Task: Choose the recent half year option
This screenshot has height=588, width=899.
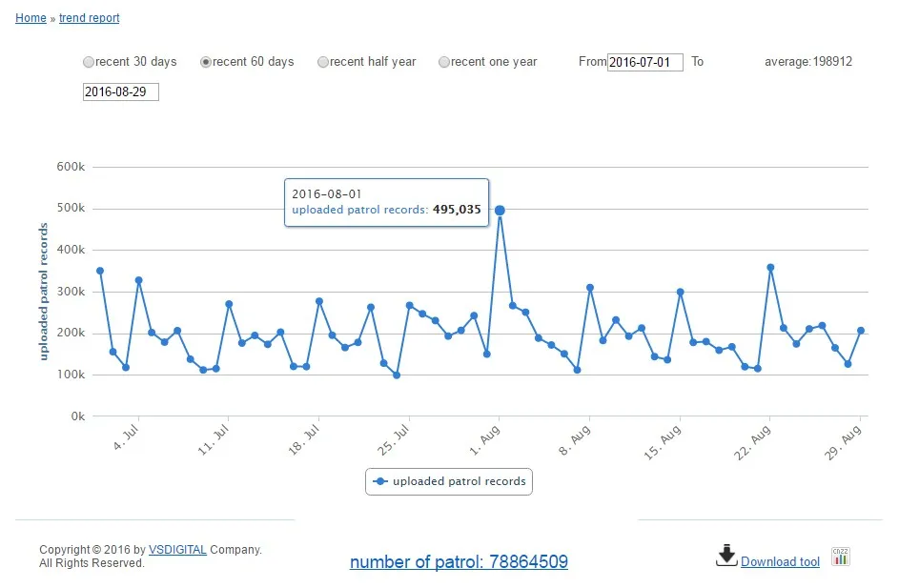Action: pos(323,62)
